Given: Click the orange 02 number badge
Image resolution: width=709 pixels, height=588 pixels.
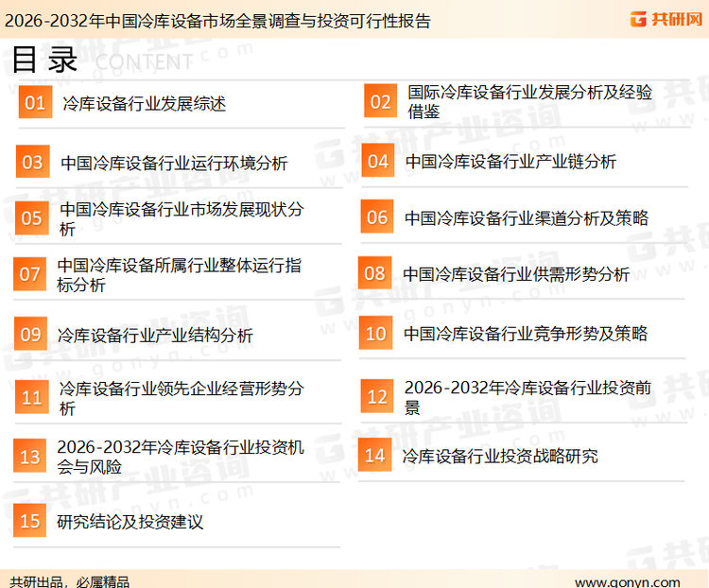Looking at the screenshot, I should pos(381,101).
